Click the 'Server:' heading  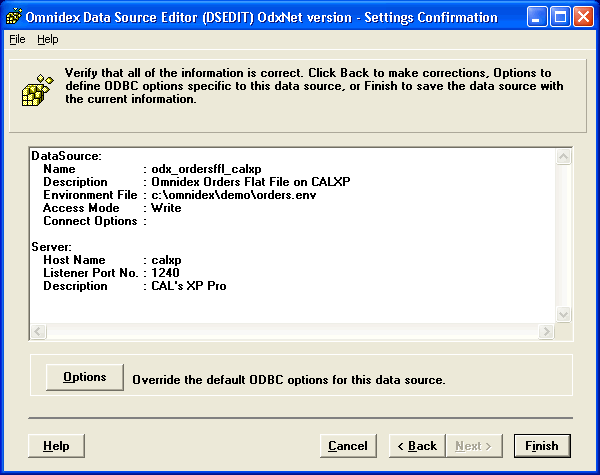[x=51, y=247]
